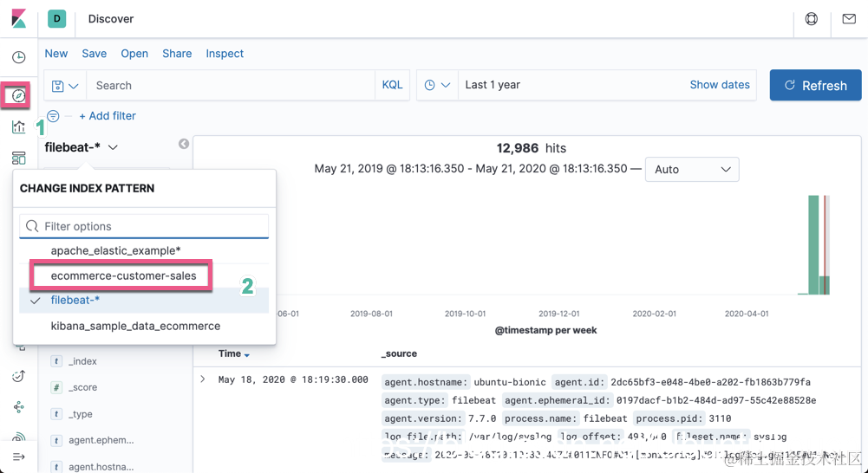Click the Refresh button
This screenshot has width=868, height=473.
815,85
